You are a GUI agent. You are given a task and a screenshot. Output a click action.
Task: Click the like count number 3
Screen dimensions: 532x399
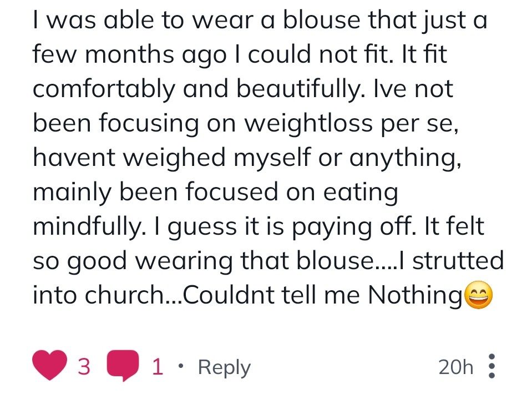tap(84, 366)
